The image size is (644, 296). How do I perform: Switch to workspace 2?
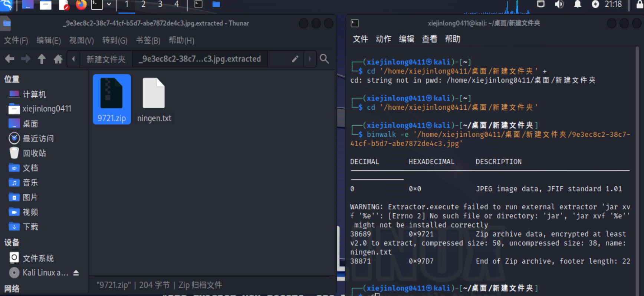point(144,5)
